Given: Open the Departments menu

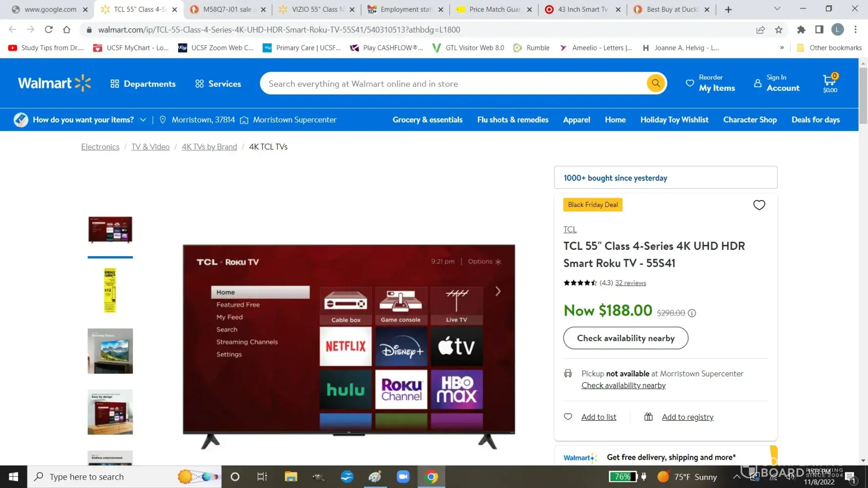Looking at the screenshot, I should coord(143,84).
